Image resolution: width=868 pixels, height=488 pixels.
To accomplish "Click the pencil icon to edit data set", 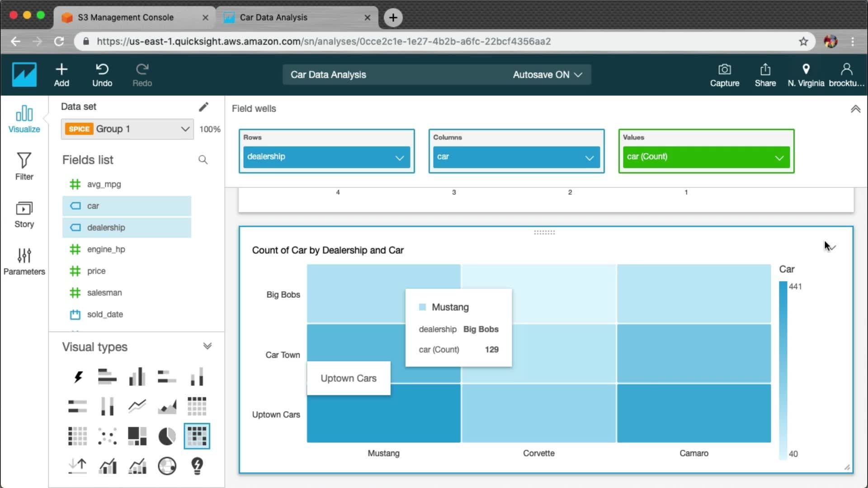I will click(203, 107).
